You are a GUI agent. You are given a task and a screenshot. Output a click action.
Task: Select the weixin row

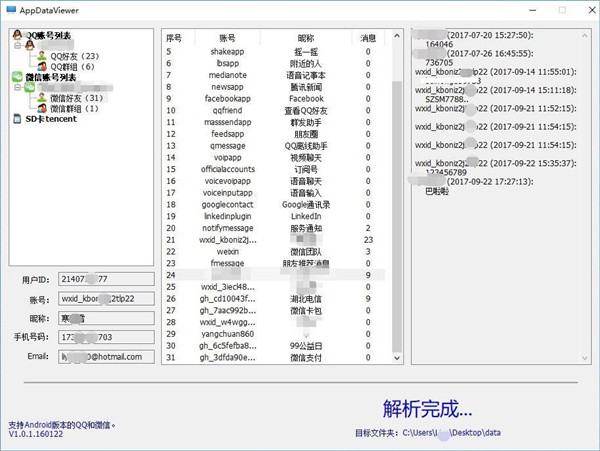274,252
